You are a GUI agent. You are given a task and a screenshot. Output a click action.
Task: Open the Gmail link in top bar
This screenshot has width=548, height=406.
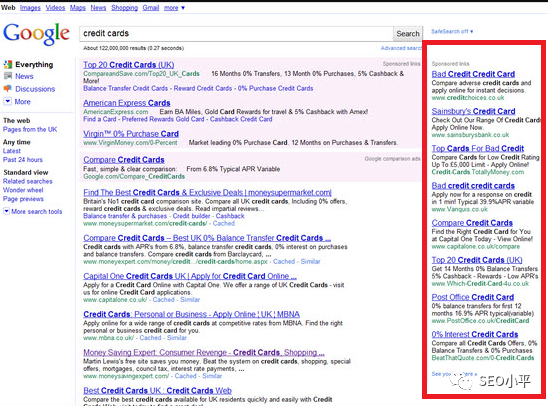tap(151, 8)
